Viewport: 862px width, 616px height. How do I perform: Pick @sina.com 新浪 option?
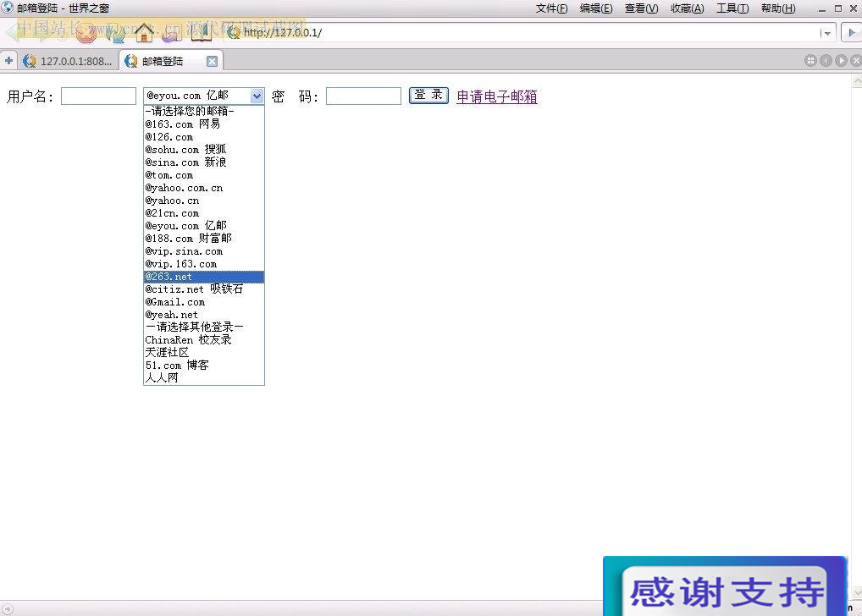pos(204,162)
